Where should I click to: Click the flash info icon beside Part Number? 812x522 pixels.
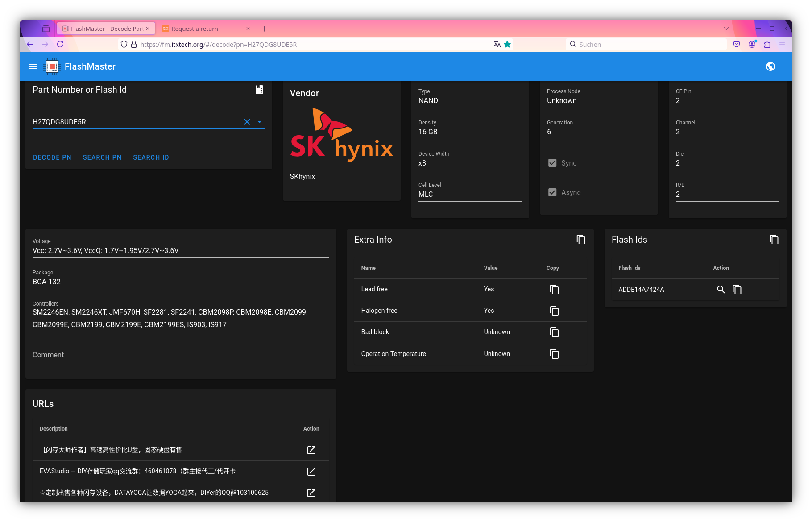tap(259, 90)
